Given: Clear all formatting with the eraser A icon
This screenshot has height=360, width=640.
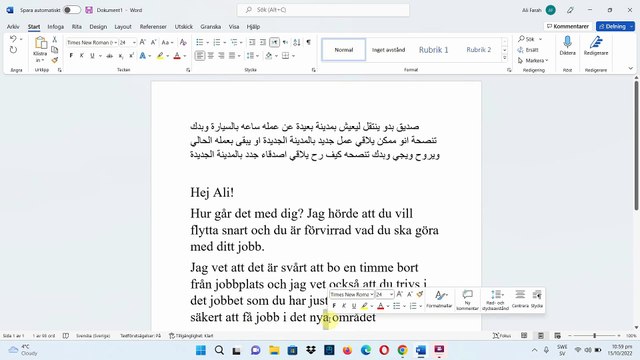Looking at the screenshot, I should click(183, 42).
